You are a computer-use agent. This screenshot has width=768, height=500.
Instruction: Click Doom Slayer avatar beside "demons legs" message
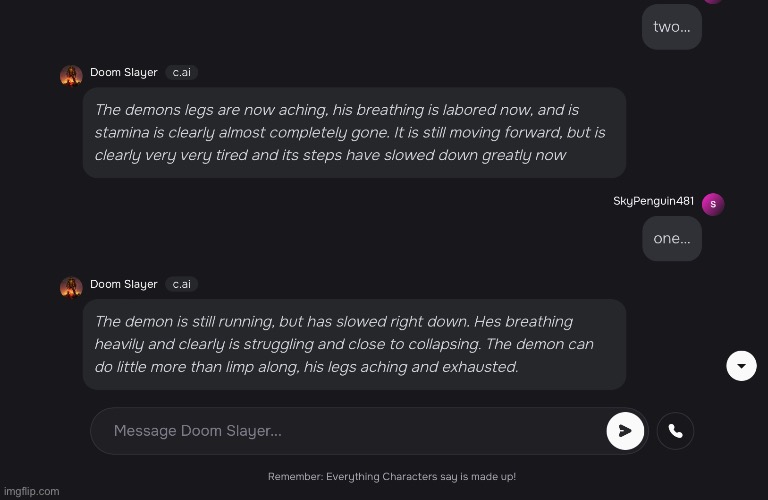point(71,75)
